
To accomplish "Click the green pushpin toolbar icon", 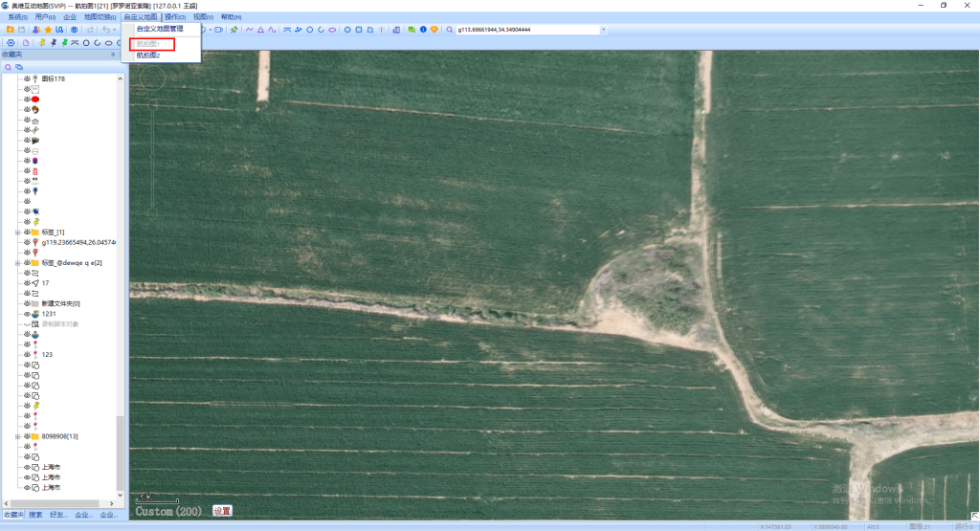I will (234, 30).
